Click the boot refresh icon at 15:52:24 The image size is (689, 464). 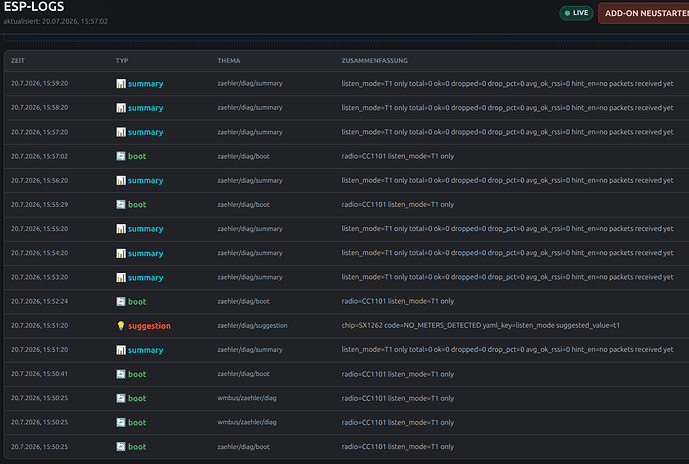click(121, 301)
